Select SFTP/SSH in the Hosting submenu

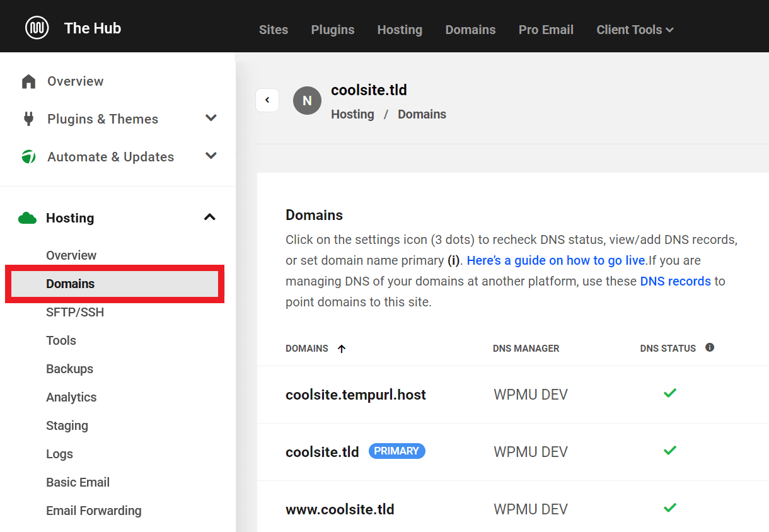pos(75,312)
